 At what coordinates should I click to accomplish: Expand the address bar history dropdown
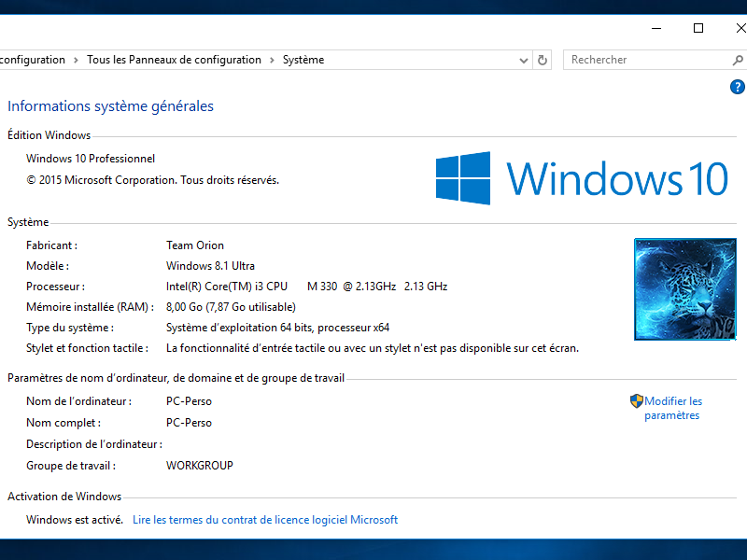pos(524,60)
